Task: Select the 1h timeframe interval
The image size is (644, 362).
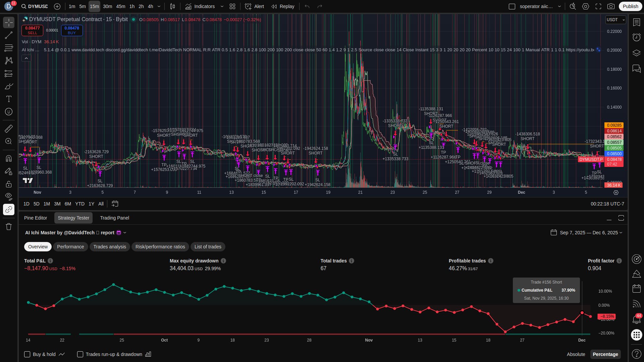Action: point(132,6)
